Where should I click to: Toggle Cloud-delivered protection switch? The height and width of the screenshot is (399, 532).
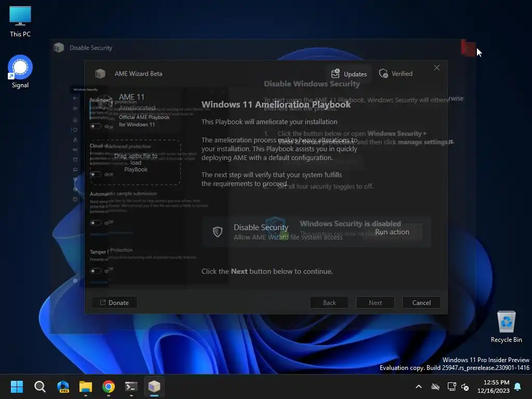point(96,175)
